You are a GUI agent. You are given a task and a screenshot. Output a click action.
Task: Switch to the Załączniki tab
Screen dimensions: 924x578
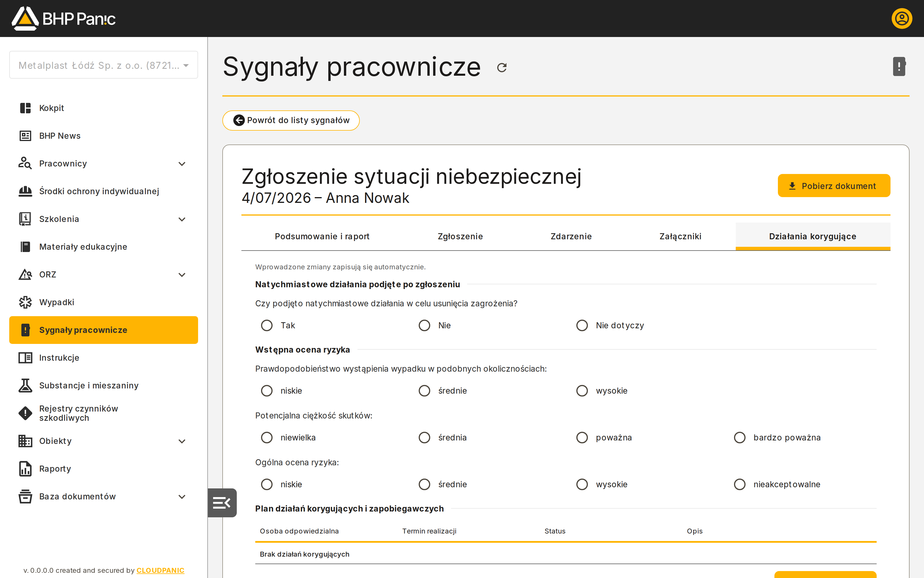click(x=680, y=236)
